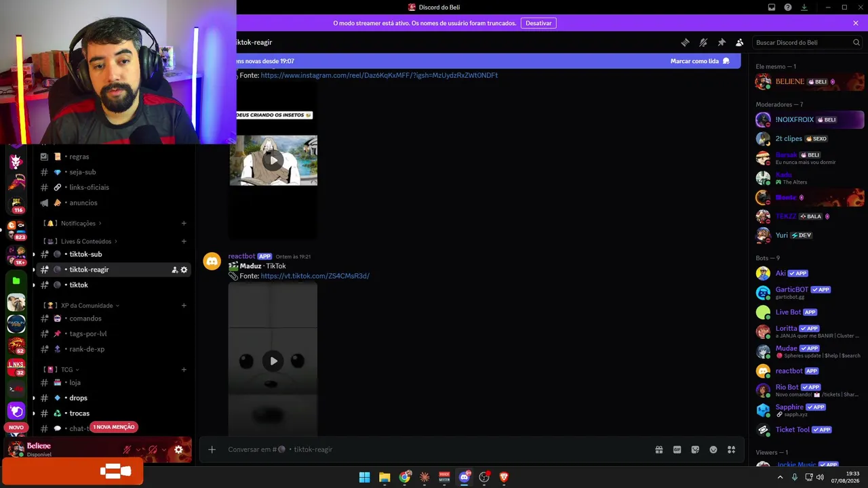
Task: Open Windows Start menu
Action: [x=365, y=477]
